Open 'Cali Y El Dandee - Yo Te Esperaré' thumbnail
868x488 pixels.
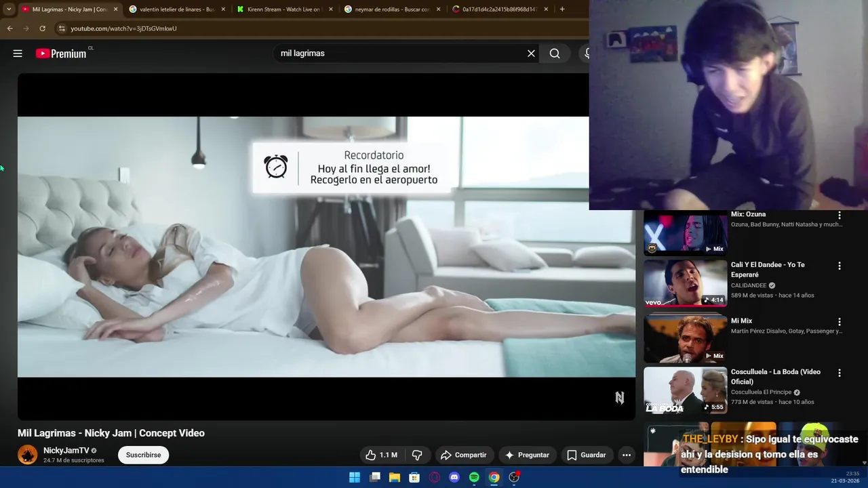click(x=685, y=283)
